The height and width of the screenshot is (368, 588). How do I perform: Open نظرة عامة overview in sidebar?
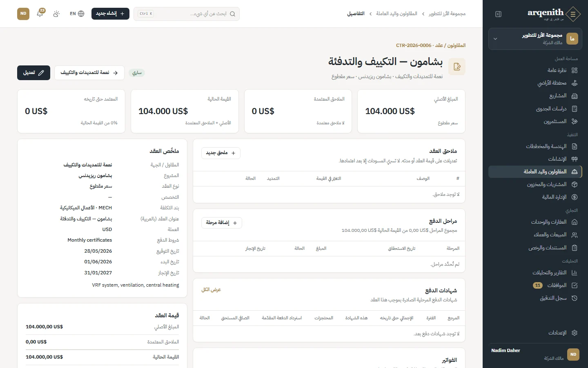pos(535,70)
